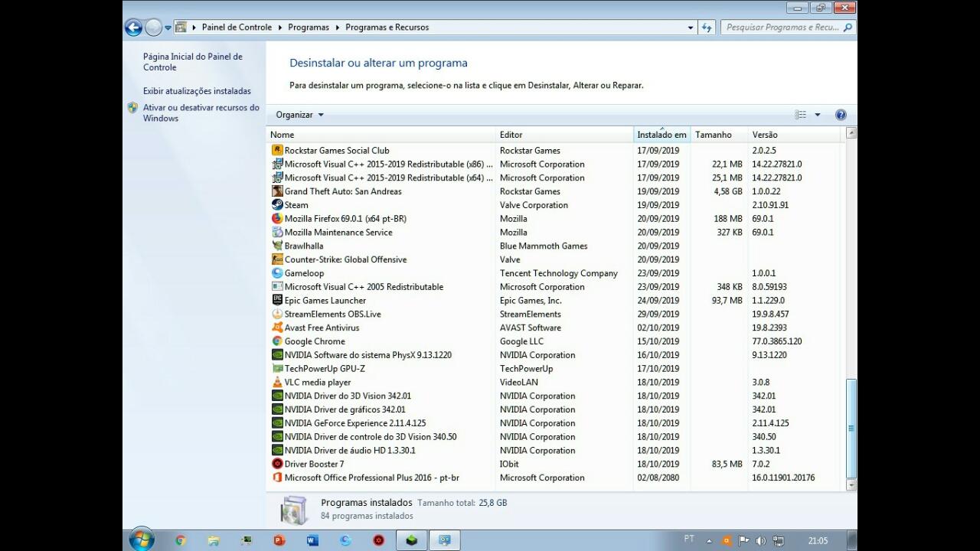Click the Gameloop program icon
The height and width of the screenshot is (551, 980).
277,273
